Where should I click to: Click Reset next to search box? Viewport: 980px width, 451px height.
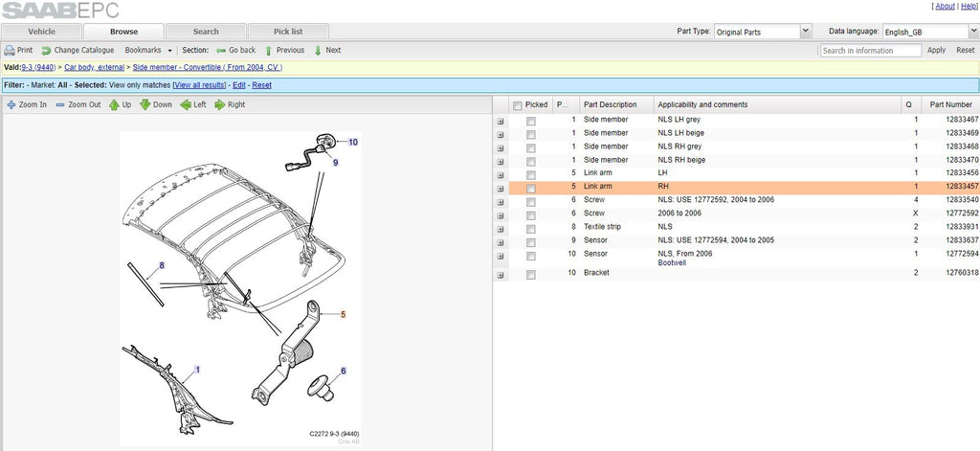pos(965,50)
